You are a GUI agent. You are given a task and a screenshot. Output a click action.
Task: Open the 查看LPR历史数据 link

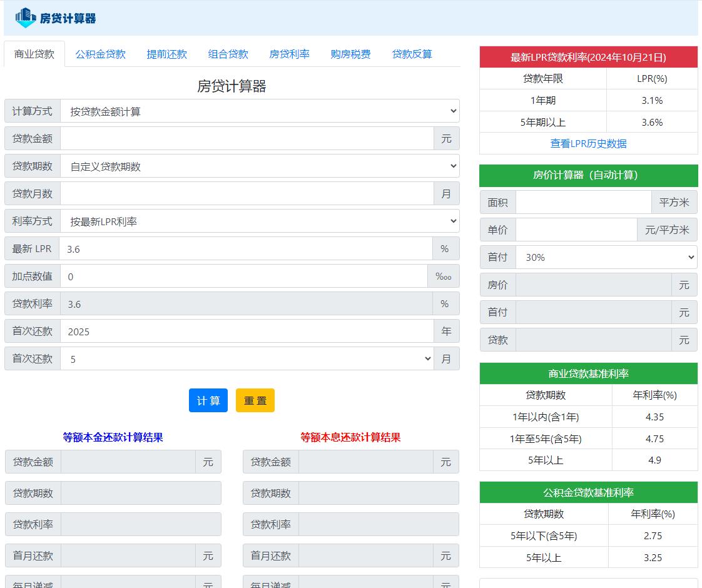[588, 143]
